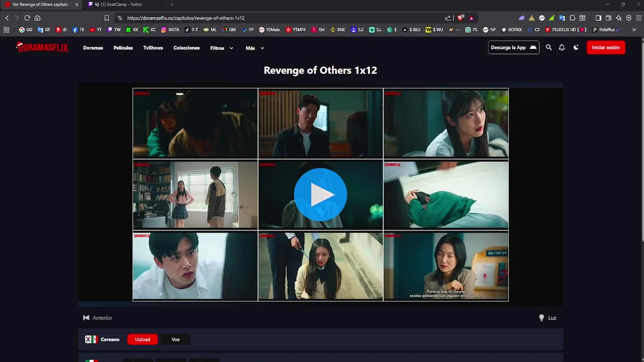644x362 pixels.
Task: Open the $ WU bookmark
Action: 434,30
